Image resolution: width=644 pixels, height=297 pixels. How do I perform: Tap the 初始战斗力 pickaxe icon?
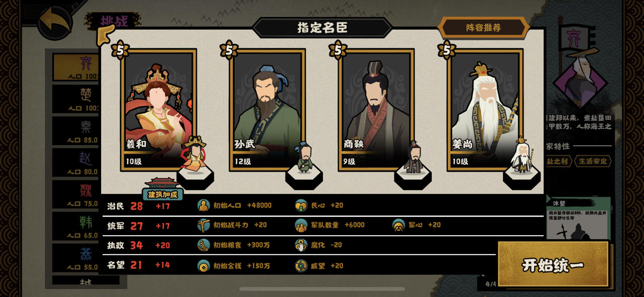tap(203, 225)
